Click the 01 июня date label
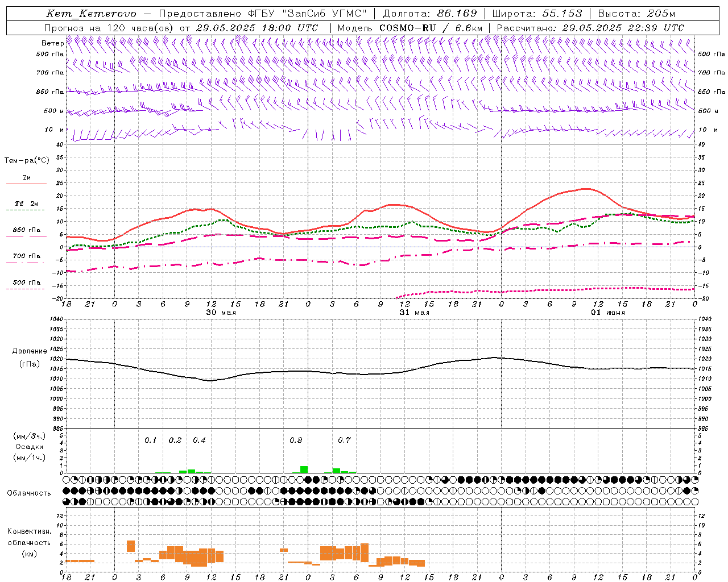 point(607,313)
